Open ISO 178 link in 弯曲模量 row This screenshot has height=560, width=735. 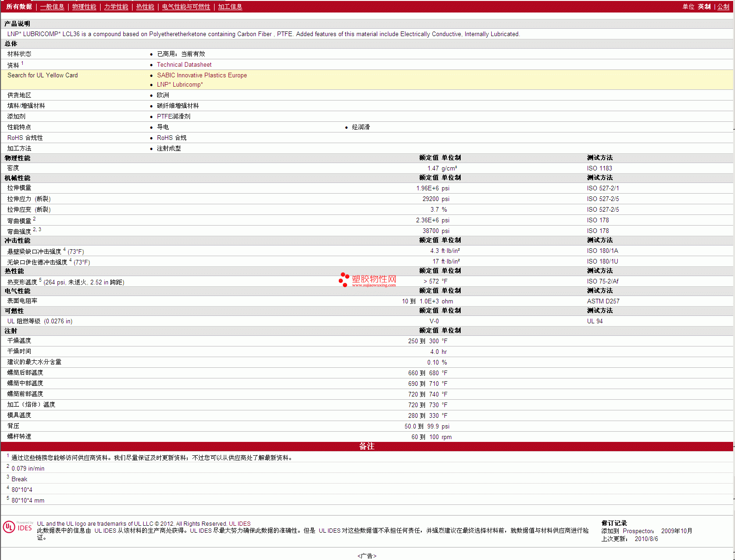pos(598,220)
